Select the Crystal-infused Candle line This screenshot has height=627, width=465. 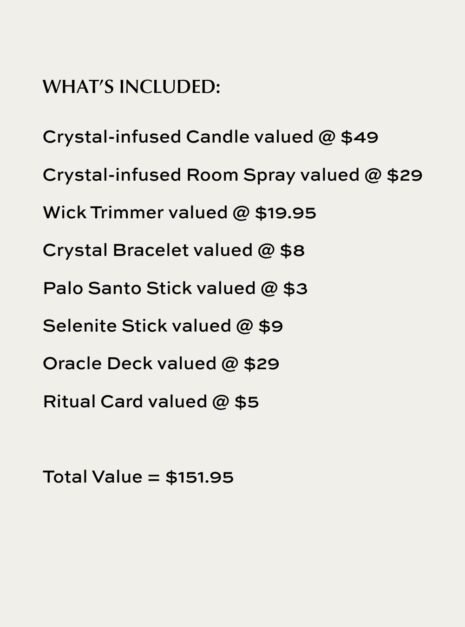(x=210, y=137)
